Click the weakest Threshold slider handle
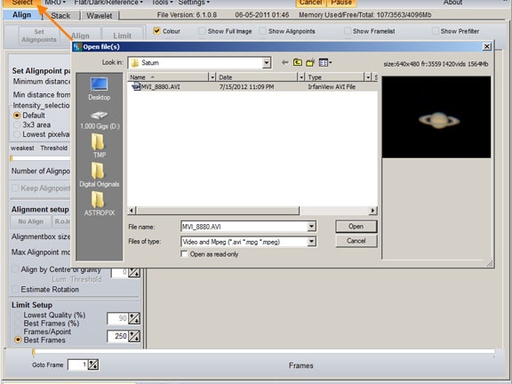The image size is (512, 384). pos(12,158)
